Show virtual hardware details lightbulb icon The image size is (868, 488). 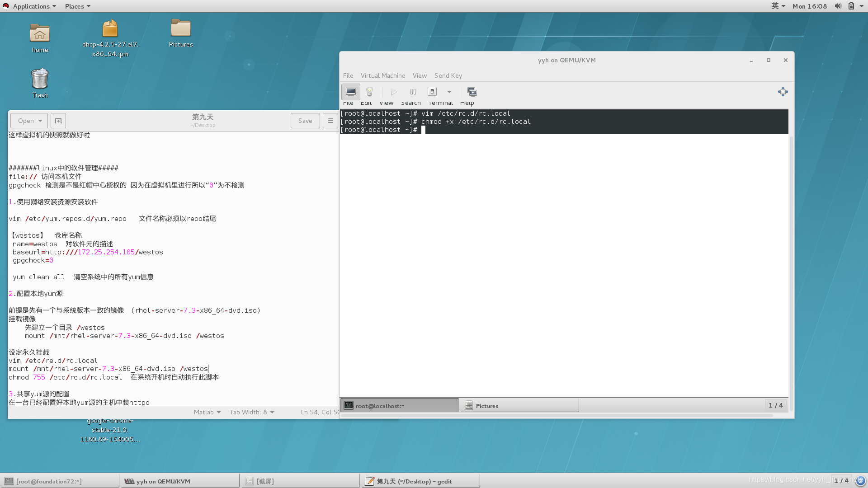click(369, 92)
